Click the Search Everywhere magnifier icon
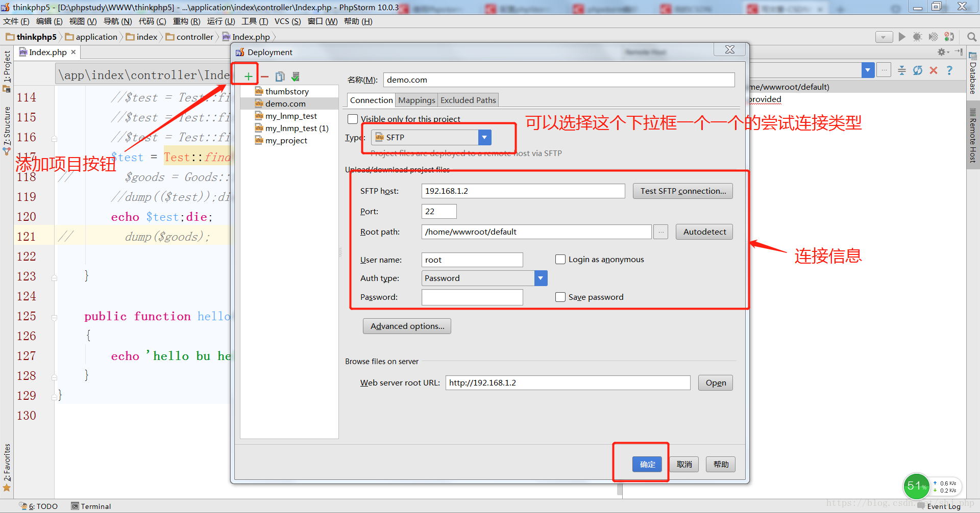This screenshot has width=980, height=513. pos(972,37)
